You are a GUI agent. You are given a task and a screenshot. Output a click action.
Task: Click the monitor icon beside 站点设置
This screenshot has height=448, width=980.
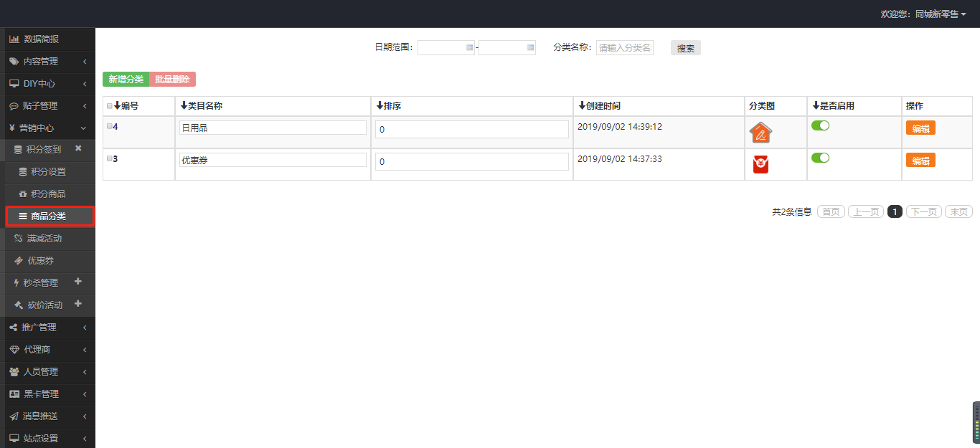pos(14,439)
